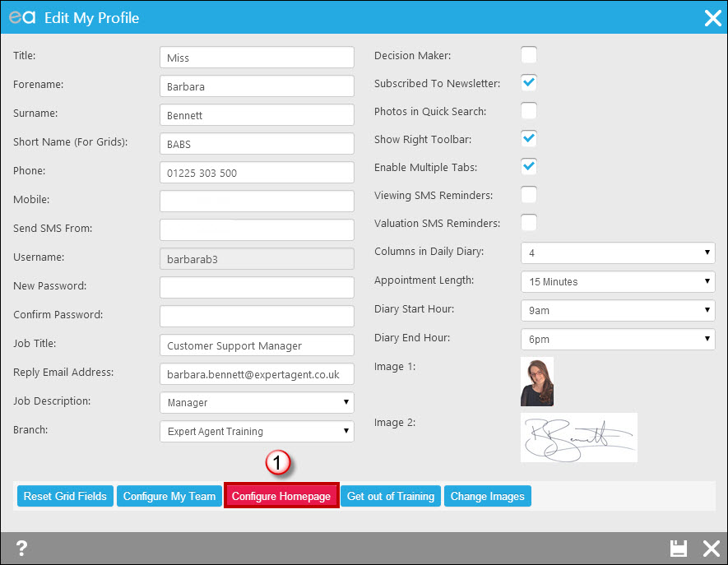Click the Decision Maker label
728x565 pixels.
point(412,55)
